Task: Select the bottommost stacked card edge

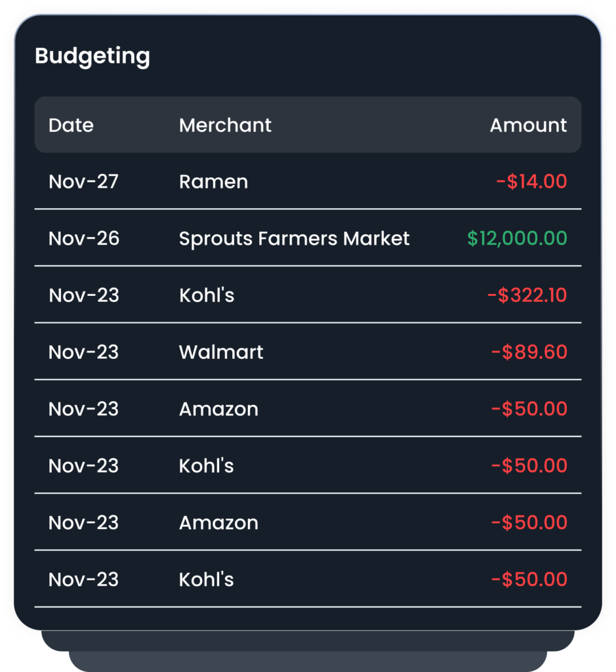Action: coord(308,661)
